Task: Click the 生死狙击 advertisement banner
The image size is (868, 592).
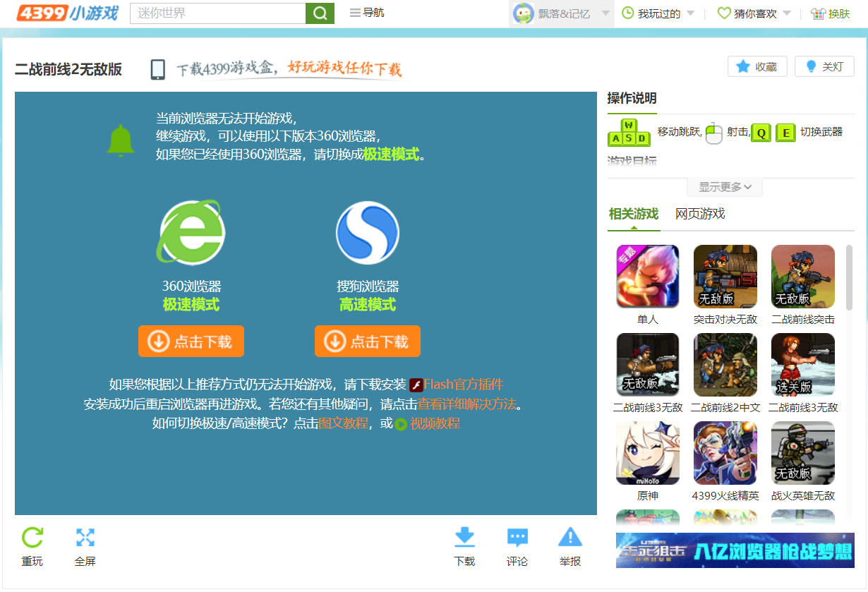Action: coord(735,550)
